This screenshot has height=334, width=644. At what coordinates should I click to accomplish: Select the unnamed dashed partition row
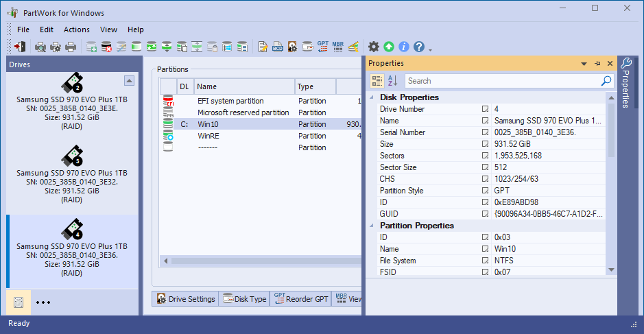click(261, 147)
